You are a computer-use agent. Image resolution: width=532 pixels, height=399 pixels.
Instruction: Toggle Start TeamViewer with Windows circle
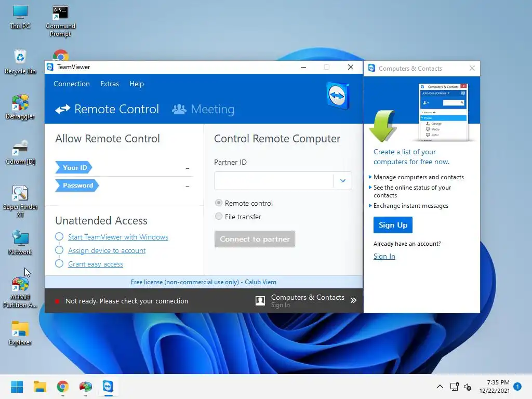point(59,236)
